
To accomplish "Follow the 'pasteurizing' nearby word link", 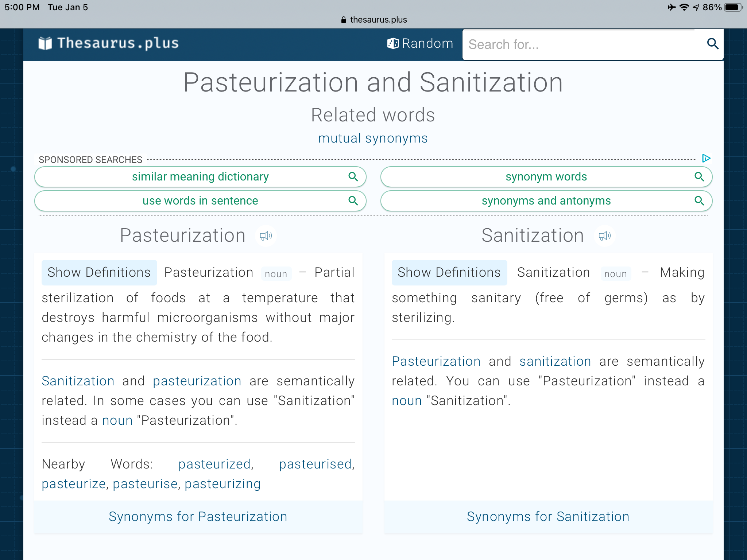I will (222, 484).
